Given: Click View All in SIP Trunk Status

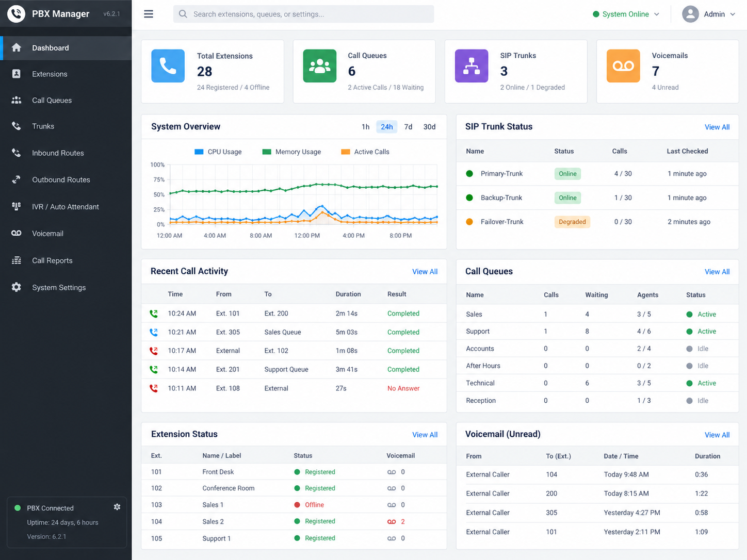Looking at the screenshot, I should coord(717,127).
